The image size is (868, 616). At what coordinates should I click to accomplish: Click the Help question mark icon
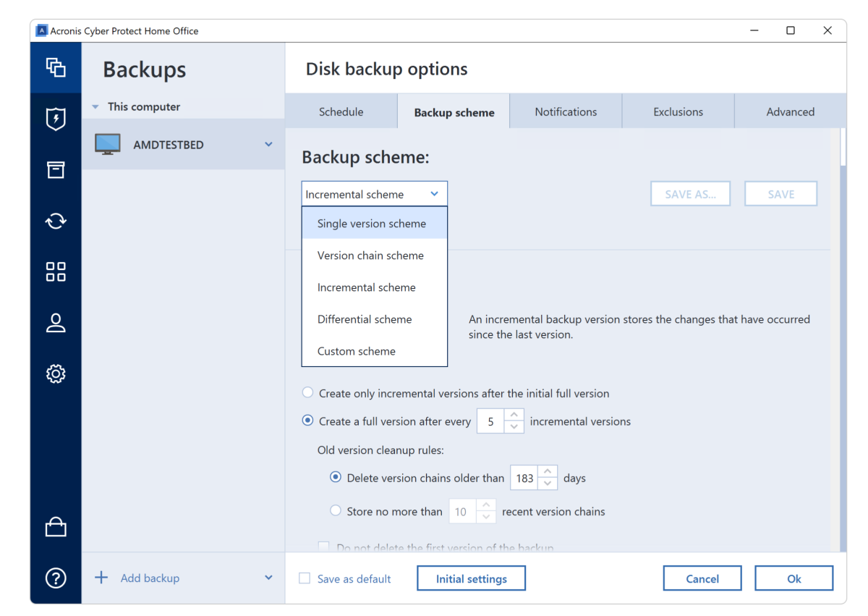click(x=56, y=578)
